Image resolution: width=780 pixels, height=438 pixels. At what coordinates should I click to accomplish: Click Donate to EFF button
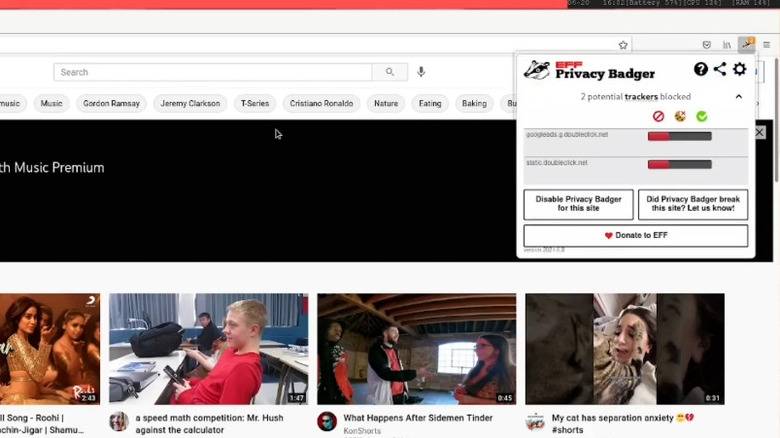click(x=635, y=235)
